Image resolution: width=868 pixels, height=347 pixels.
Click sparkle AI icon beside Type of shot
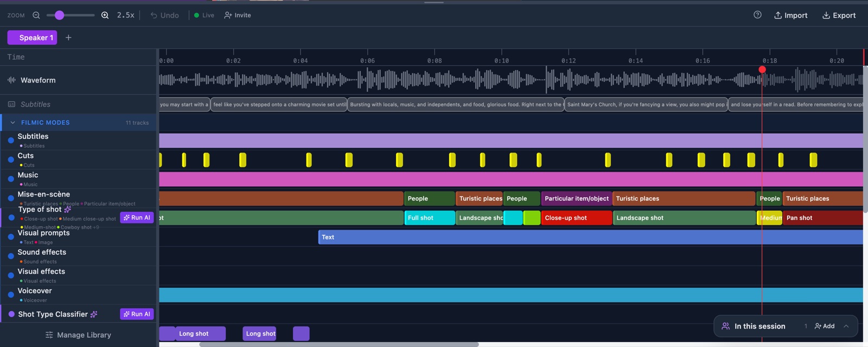67,209
